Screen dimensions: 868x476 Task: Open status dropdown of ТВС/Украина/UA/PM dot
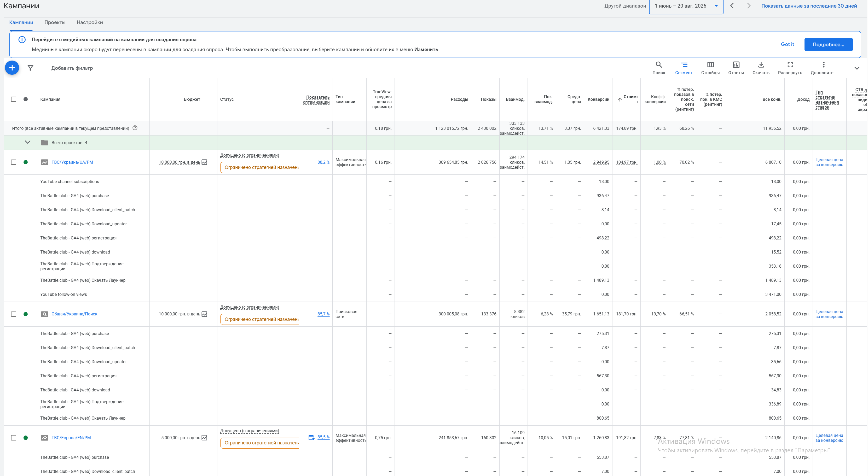[26, 162]
